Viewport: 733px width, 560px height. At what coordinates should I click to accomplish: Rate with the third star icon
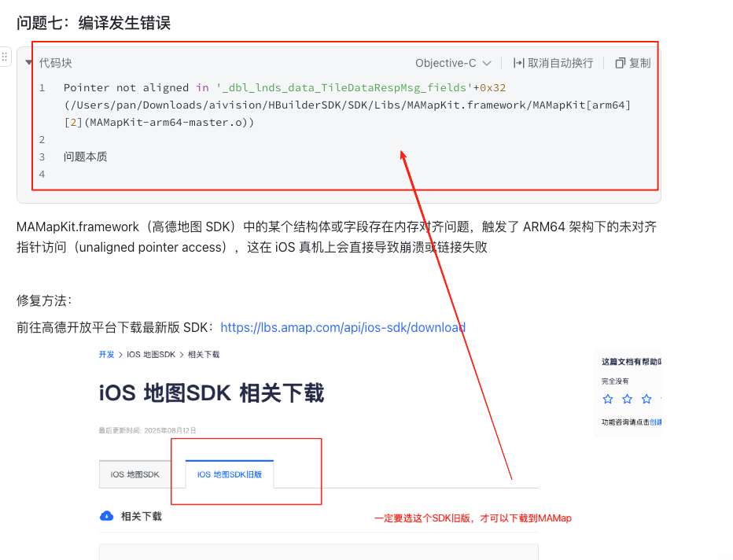click(646, 399)
